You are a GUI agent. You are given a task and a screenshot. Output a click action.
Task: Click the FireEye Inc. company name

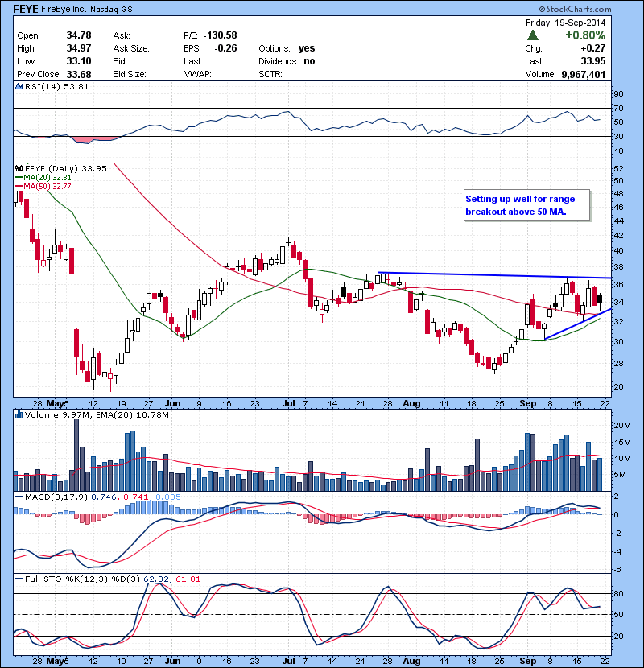[63, 9]
